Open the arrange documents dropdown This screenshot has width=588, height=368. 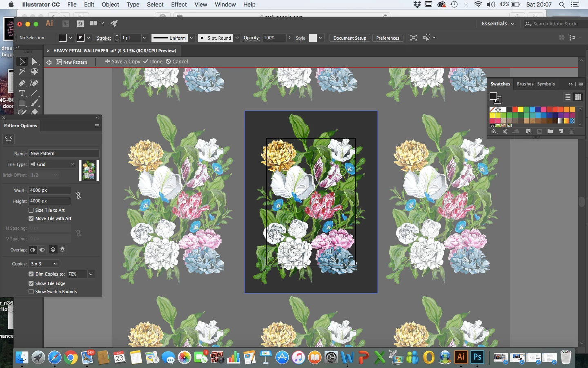(x=96, y=23)
